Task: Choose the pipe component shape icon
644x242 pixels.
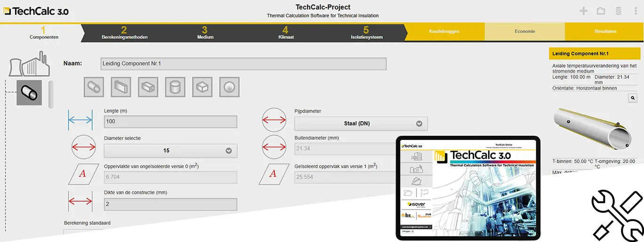Action: click(94, 87)
